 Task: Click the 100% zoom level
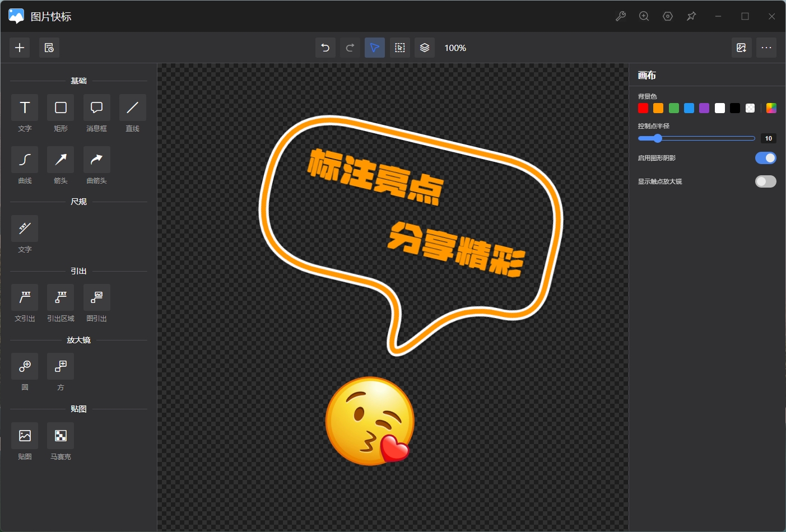455,48
